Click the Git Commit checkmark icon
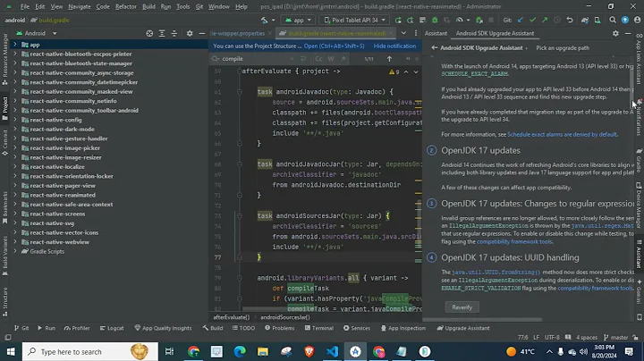The width and height of the screenshot is (644, 361). pos(533,20)
